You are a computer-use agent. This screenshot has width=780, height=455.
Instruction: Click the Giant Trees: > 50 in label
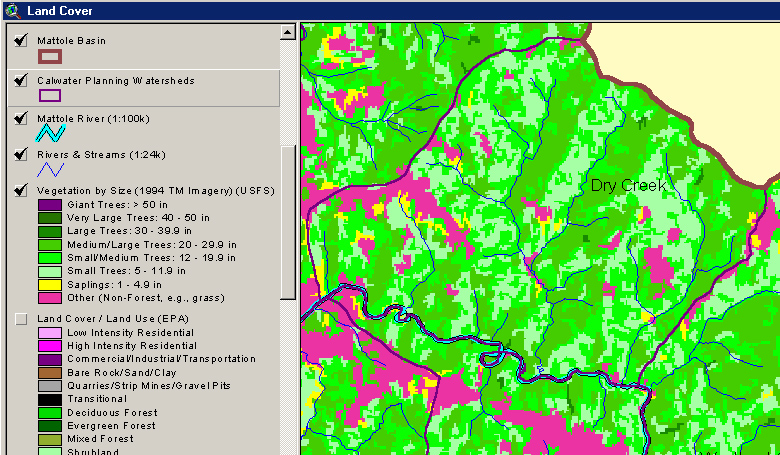click(117, 205)
